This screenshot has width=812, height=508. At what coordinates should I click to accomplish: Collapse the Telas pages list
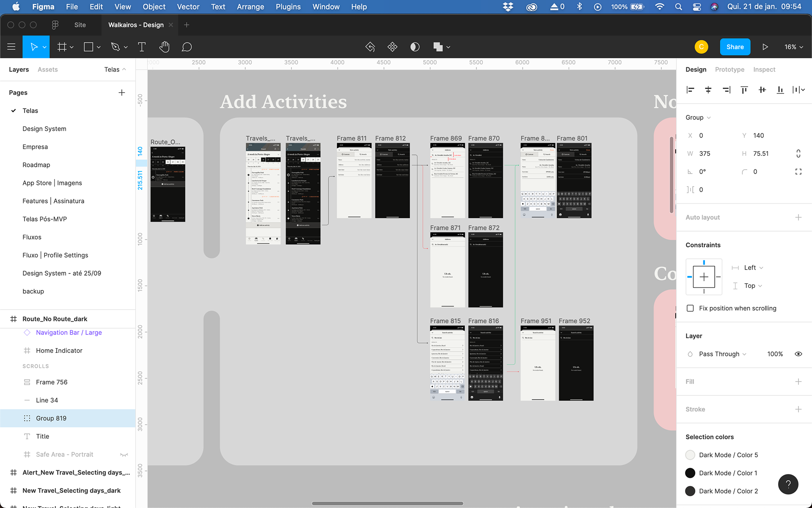coord(115,69)
